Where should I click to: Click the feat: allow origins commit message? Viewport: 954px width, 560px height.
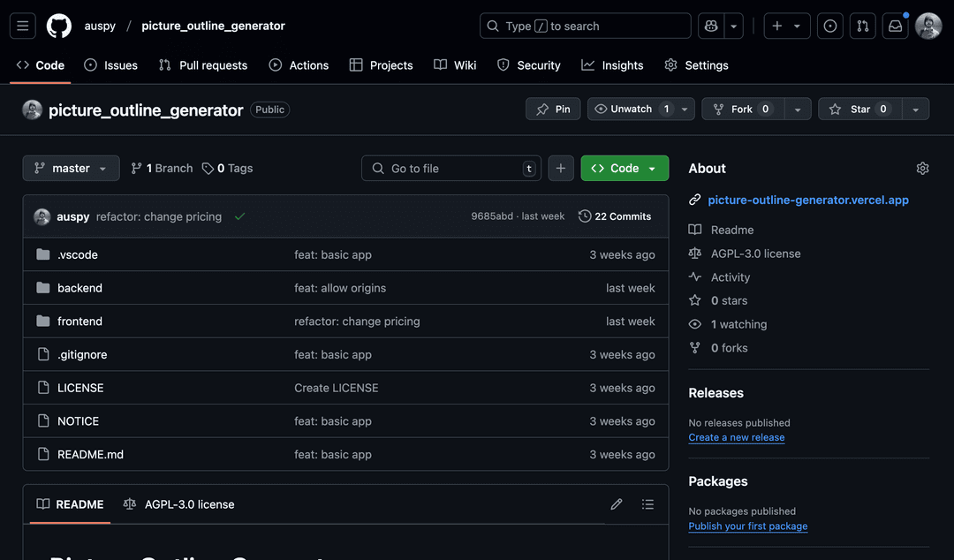click(x=340, y=288)
